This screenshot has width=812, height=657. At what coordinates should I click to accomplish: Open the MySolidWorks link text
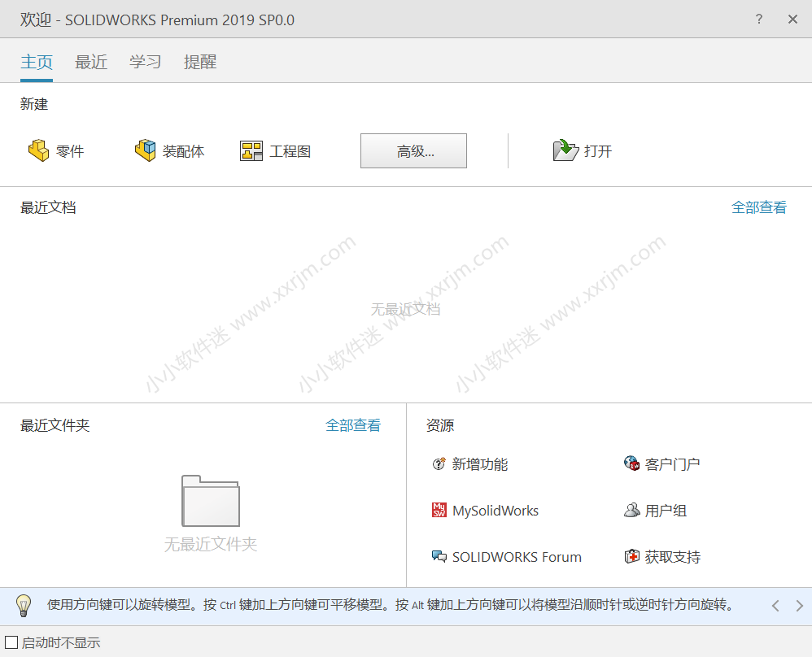(x=495, y=511)
